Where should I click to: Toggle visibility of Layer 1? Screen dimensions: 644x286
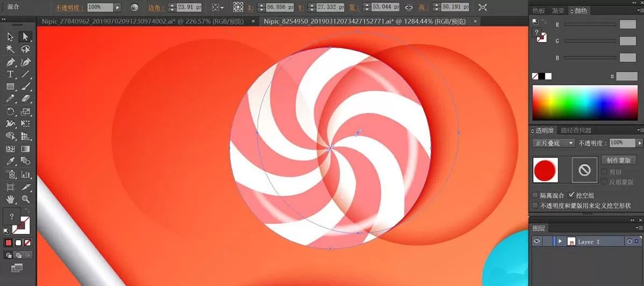point(537,241)
